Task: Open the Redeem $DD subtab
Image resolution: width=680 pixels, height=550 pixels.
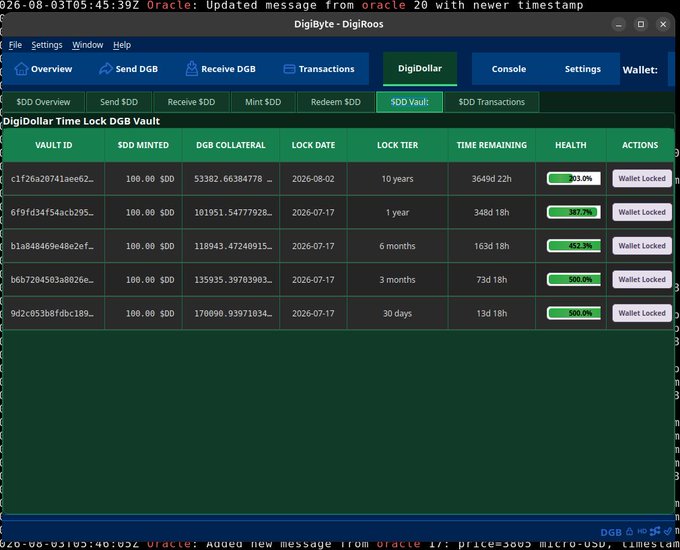Action: (336, 102)
